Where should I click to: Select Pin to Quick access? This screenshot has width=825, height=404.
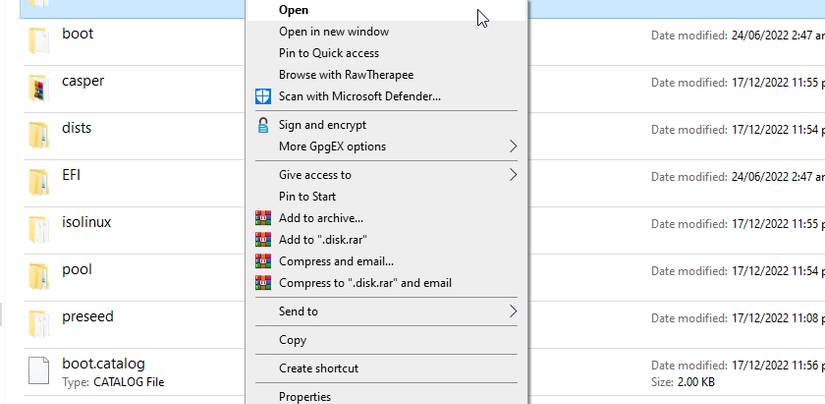[328, 53]
